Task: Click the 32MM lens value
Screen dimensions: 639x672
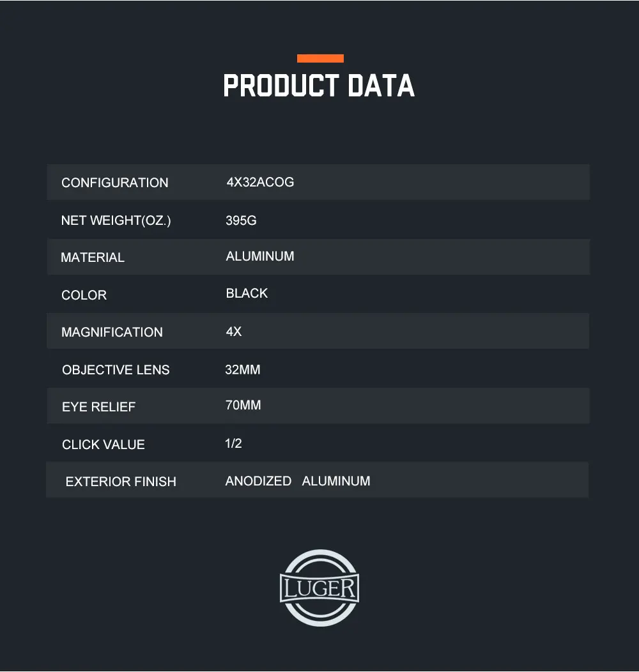Action: [x=243, y=369]
